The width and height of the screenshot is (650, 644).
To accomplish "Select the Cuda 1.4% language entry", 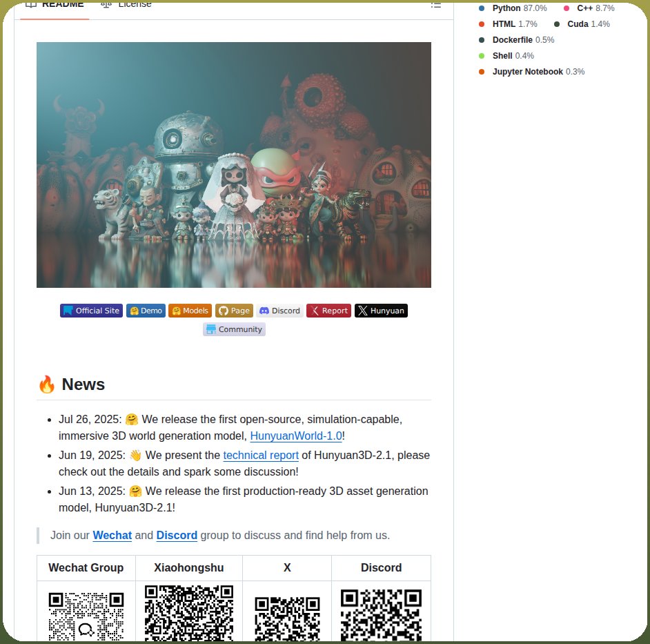I will pyautogui.click(x=582, y=24).
